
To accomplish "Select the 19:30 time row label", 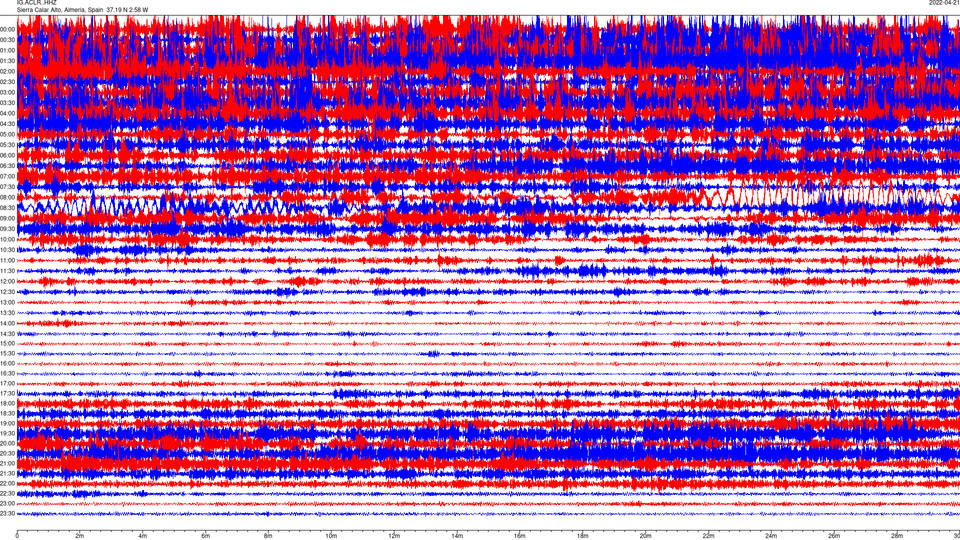I will point(7,433).
